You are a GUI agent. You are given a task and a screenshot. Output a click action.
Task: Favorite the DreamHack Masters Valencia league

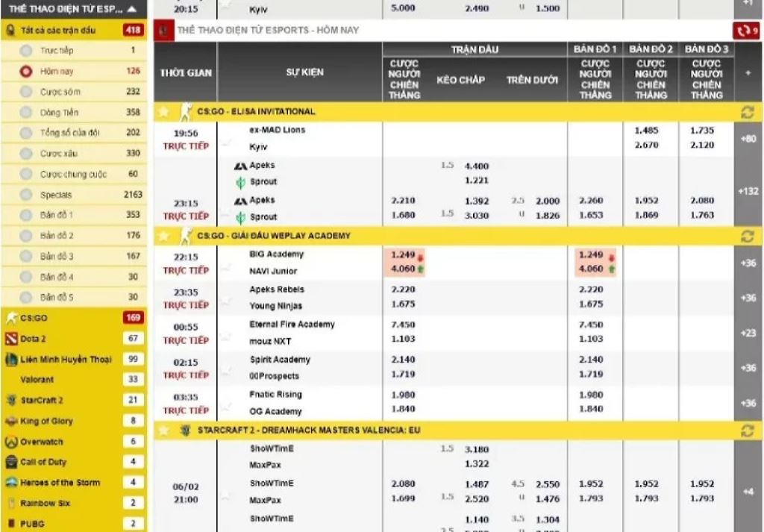(163, 429)
